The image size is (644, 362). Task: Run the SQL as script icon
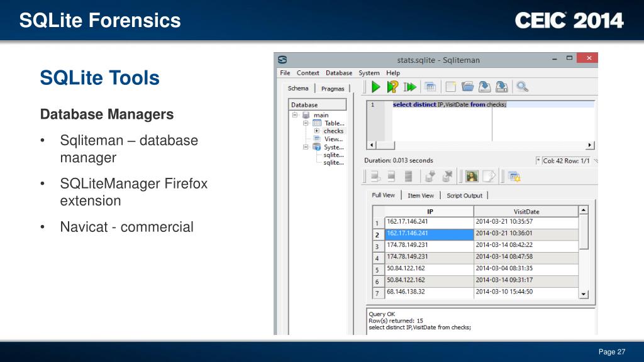coord(410,87)
